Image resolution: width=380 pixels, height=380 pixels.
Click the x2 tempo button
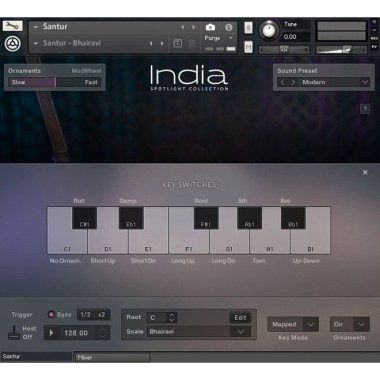pyautogui.click(x=102, y=315)
